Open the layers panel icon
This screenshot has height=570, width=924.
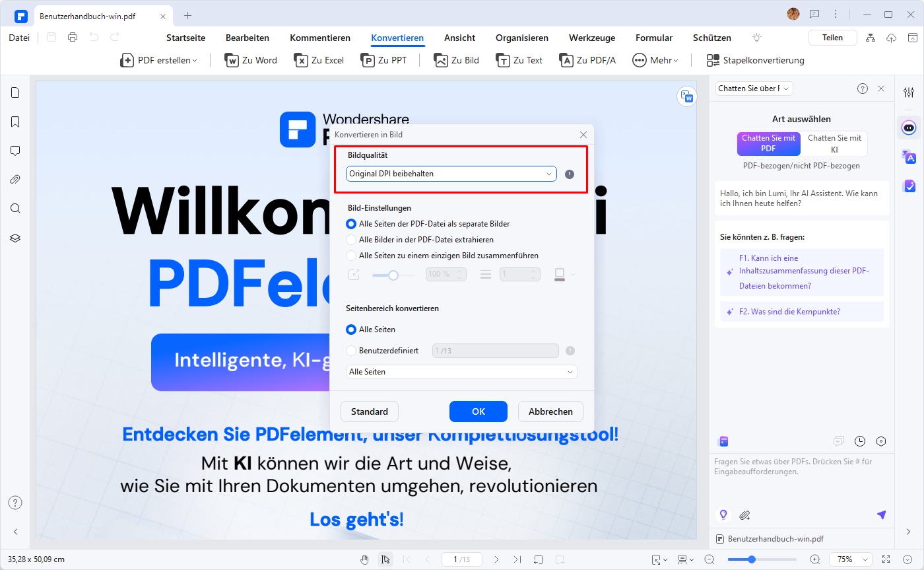click(15, 238)
